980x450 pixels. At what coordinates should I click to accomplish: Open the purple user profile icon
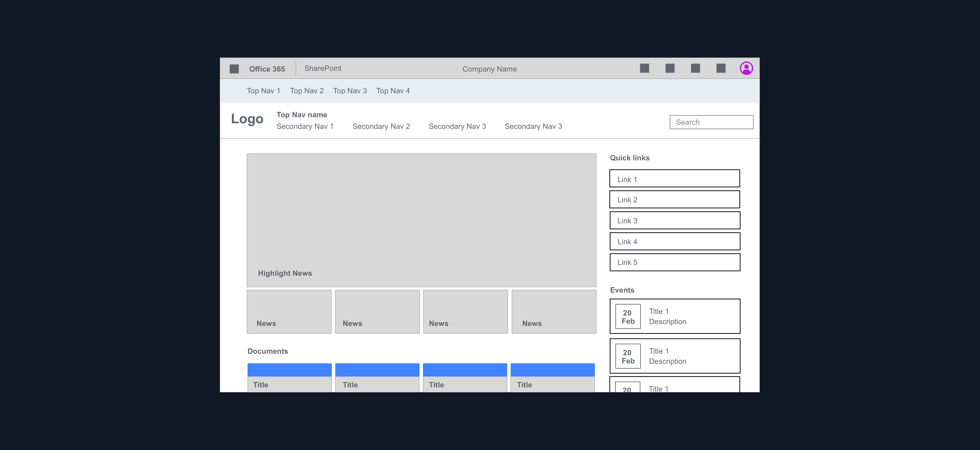click(746, 68)
